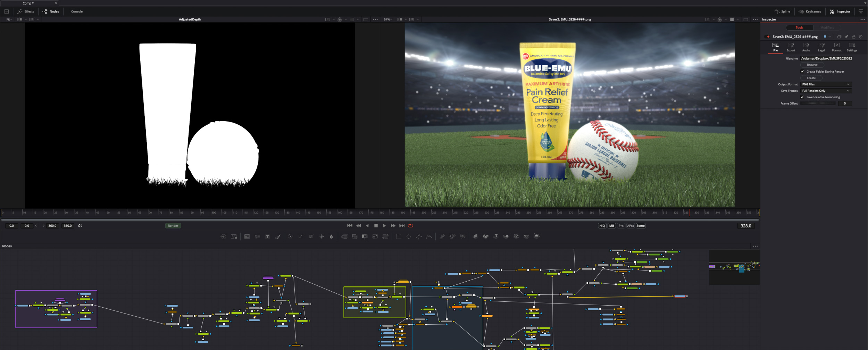Open the Effects library panel
Viewport: 868px width, 350px height.
click(26, 11)
